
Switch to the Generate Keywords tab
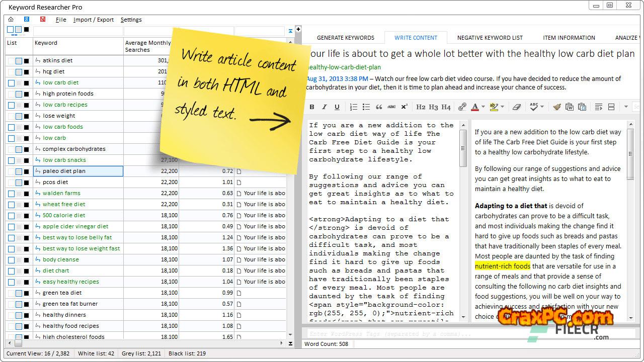(x=345, y=38)
